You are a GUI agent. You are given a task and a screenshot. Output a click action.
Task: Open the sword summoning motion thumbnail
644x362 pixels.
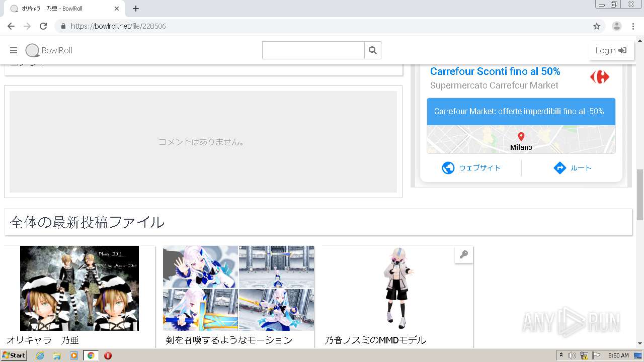point(238,288)
